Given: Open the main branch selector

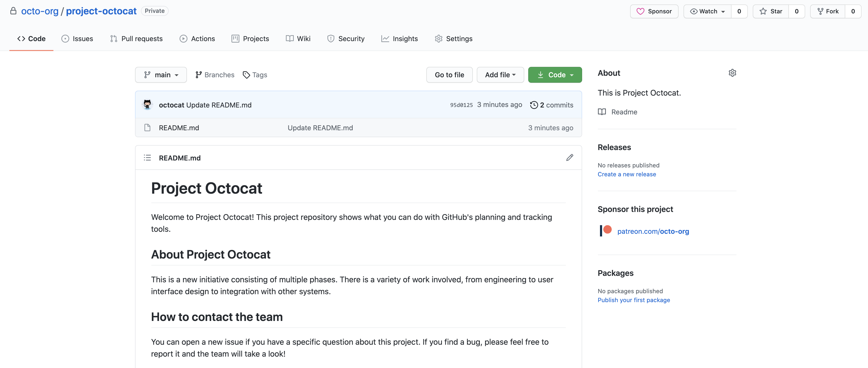Looking at the screenshot, I should point(161,75).
